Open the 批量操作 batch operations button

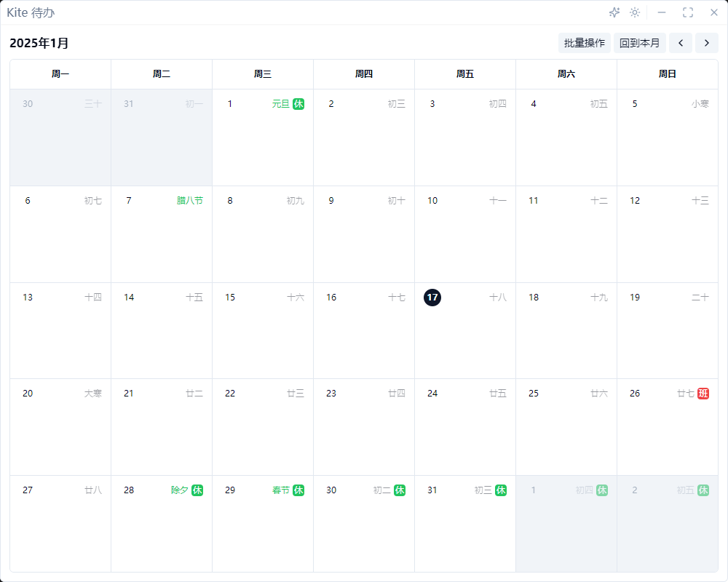(x=585, y=43)
